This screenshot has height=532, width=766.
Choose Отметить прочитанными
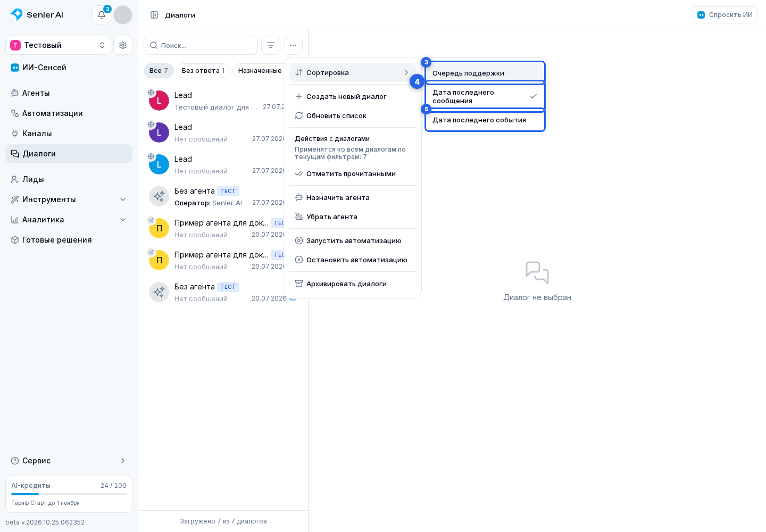point(353,173)
